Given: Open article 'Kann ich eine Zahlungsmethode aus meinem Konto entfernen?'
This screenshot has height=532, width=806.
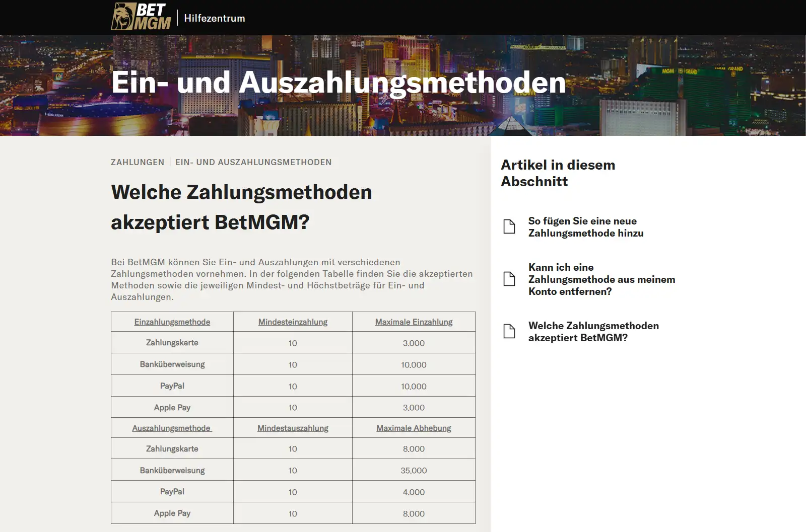Looking at the screenshot, I should pyautogui.click(x=601, y=279).
